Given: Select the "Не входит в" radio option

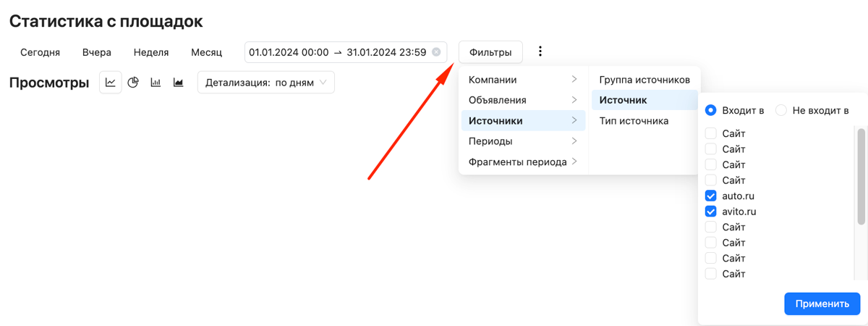Looking at the screenshot, I should click(781, 110).
